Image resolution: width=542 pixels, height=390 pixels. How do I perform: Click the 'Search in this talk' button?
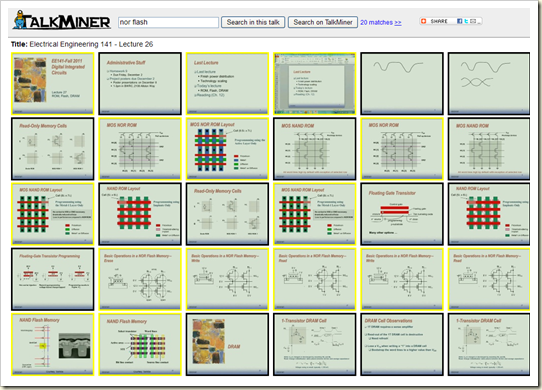[x=253, y=22]
